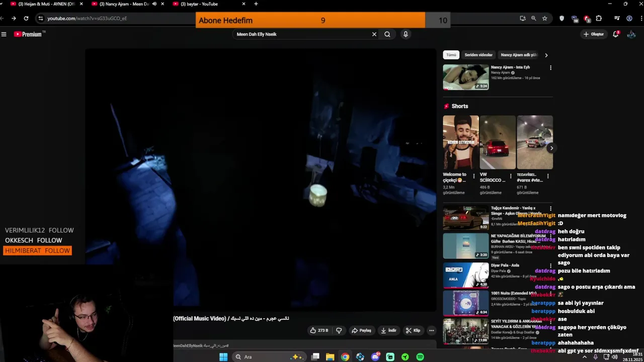Open the YouTube hamburger guide menu
Screen dimensions: 644x362
[x=4, y=34]
